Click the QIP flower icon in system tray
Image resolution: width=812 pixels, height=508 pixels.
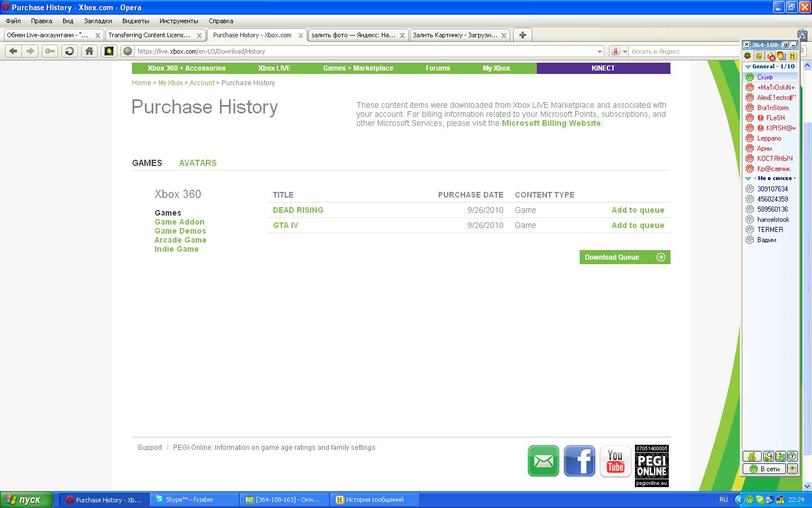tap(749, 500)
